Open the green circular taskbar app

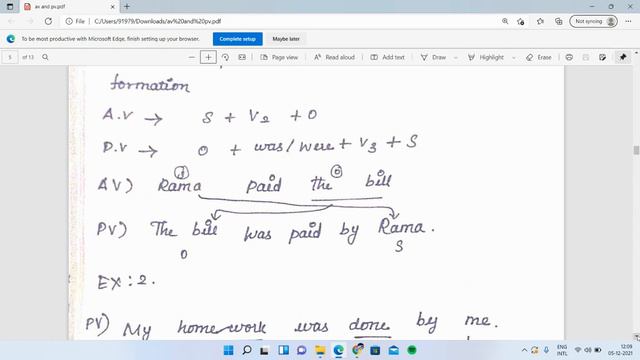[x=412, y=350]
